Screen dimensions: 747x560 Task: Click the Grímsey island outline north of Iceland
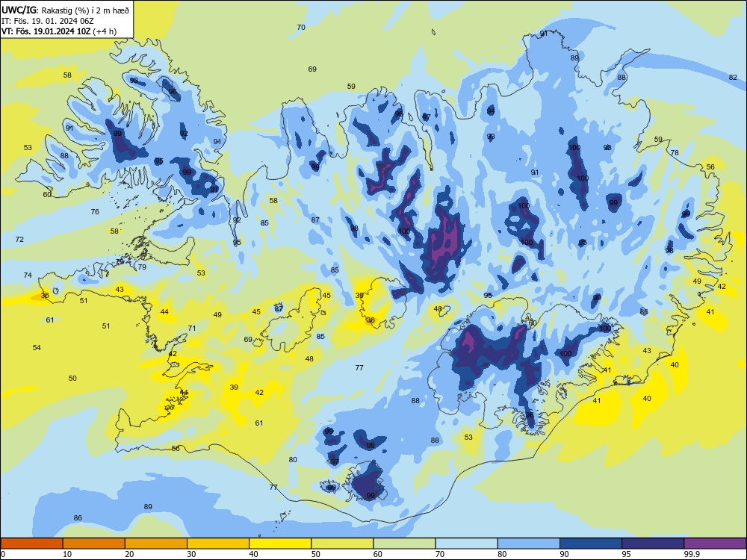433,32
